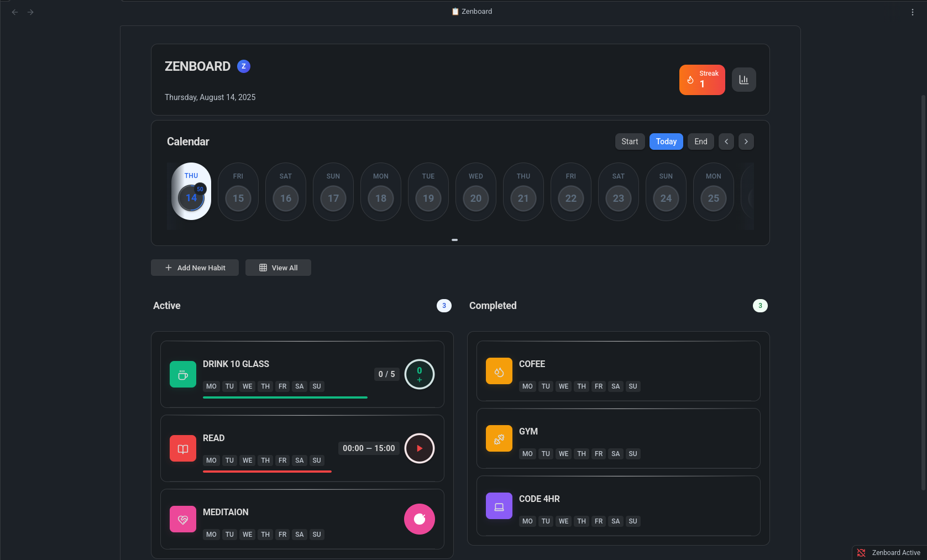Screen dimensions: 927x560
Task: Select the Today calendar view
Action: click(666, 142)
